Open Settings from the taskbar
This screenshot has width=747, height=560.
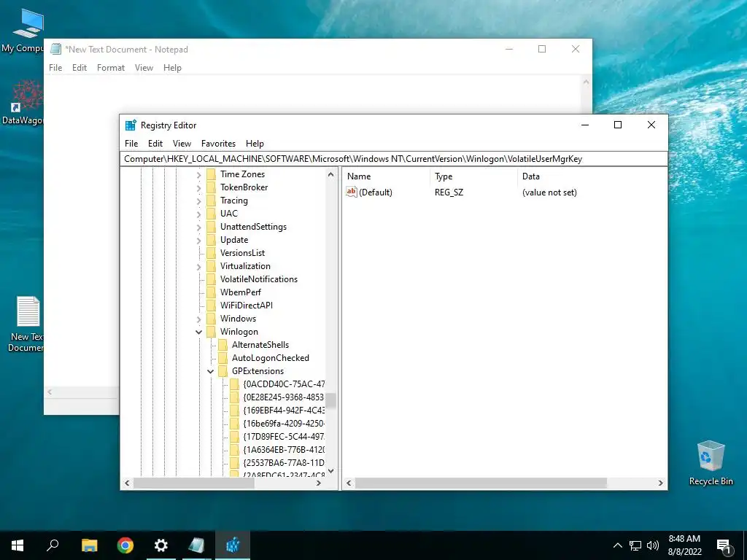coord(161,545)
